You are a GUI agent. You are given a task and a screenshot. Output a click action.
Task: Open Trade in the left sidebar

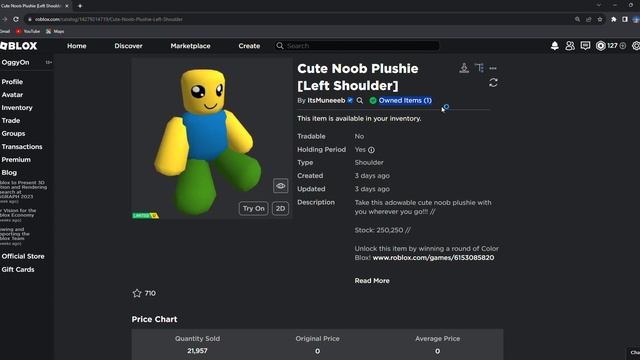[11, 121]
